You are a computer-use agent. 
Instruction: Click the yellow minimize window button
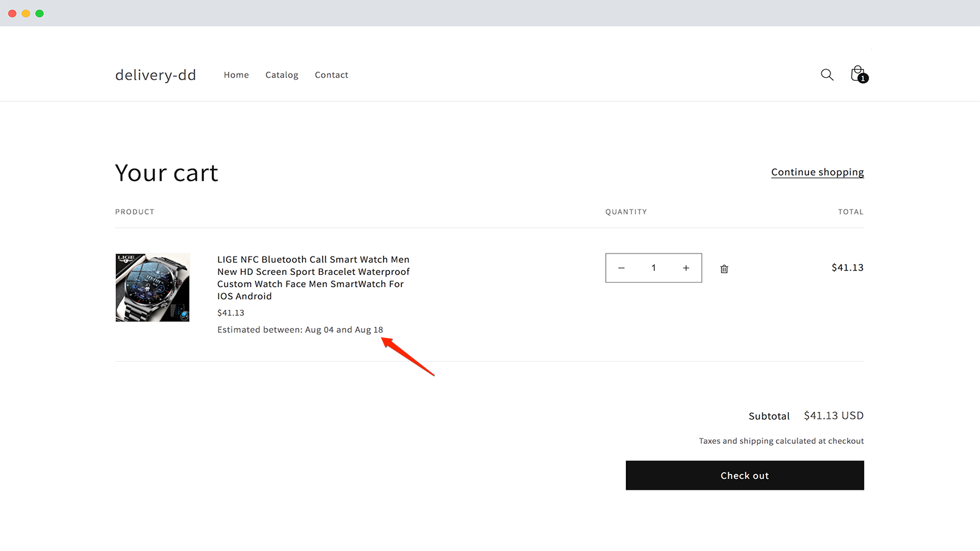click(26, 13)
